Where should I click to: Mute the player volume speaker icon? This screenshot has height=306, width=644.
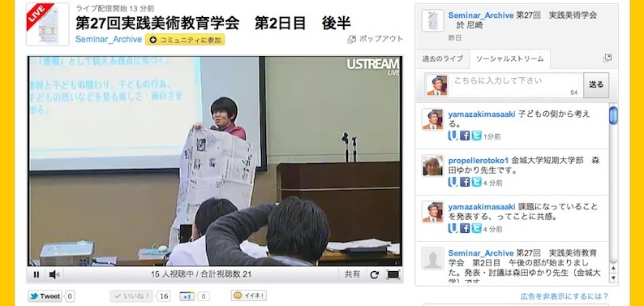54,275
